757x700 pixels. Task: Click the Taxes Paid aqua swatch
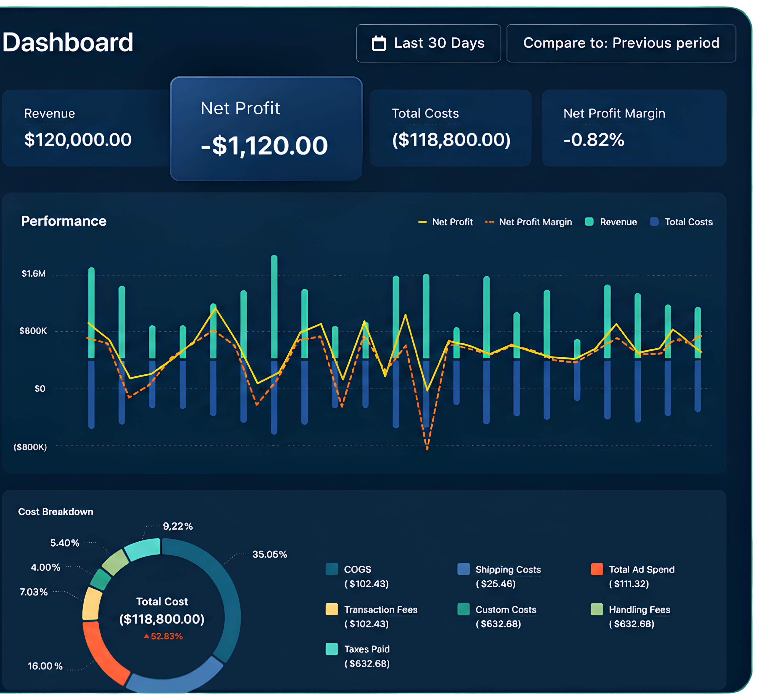click(x=331, y=649)
